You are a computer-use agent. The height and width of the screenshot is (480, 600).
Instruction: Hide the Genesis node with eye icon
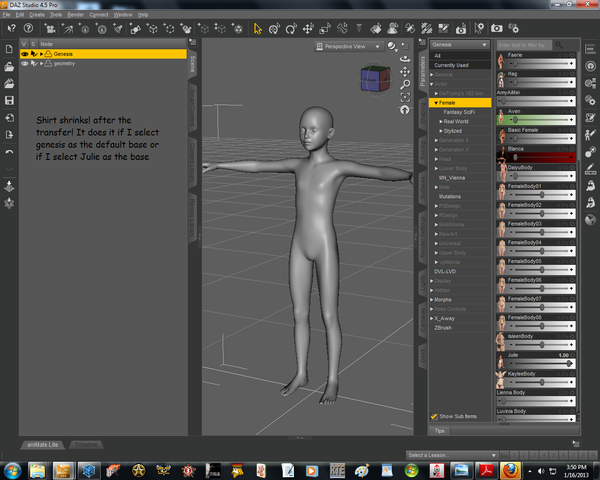(25, 53)
